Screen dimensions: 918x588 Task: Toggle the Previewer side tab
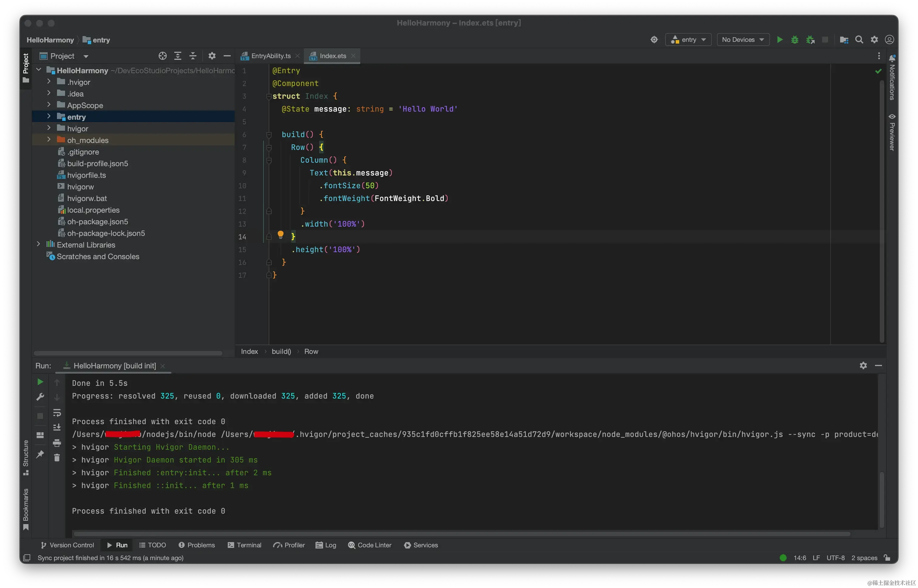tap(892, 132)
